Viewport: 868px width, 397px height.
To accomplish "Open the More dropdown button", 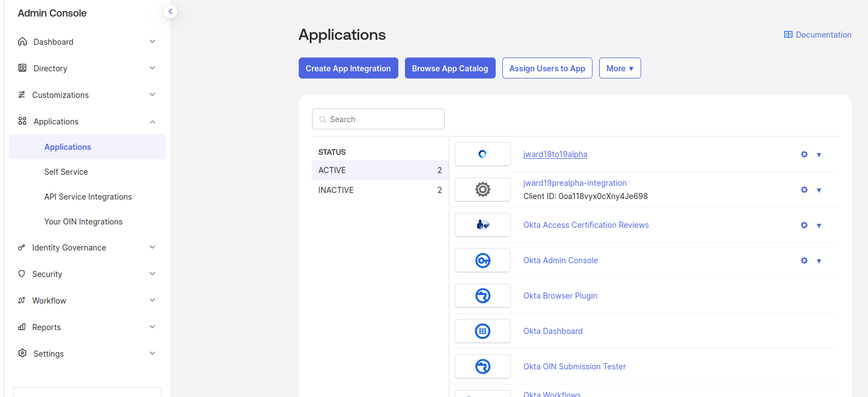I will click(620, 68).
